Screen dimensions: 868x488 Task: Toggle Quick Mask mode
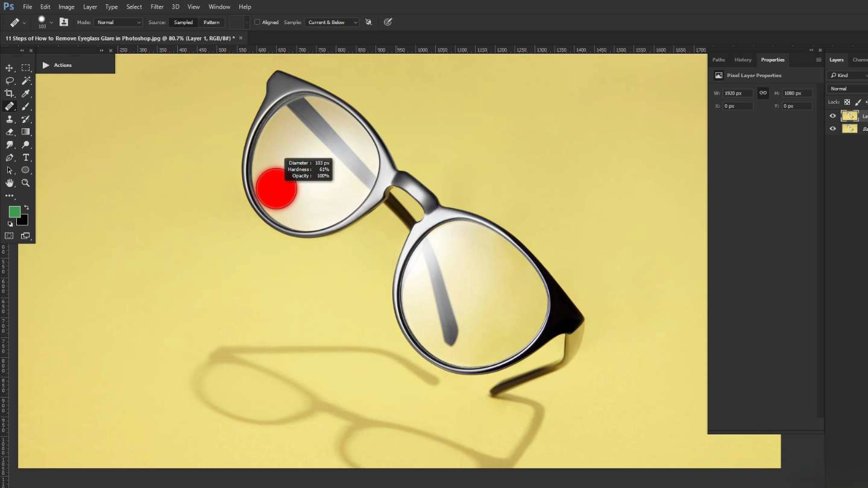[x=10, y=236]
